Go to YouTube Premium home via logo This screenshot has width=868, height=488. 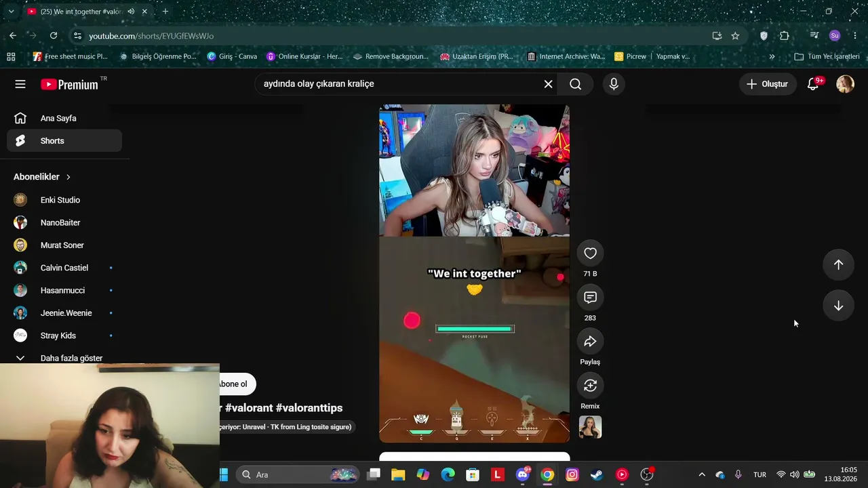click(69, 84)
